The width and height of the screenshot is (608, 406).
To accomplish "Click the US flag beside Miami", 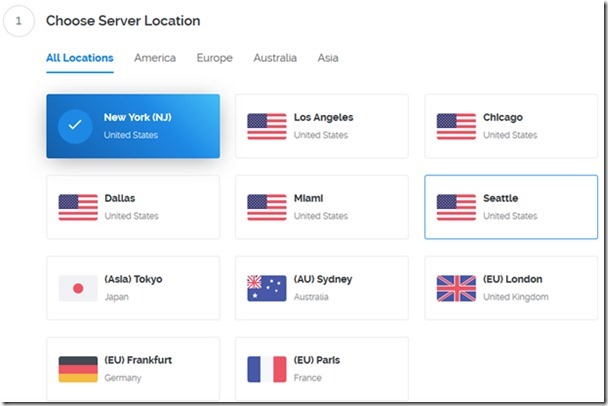I will tap(266, 207).
